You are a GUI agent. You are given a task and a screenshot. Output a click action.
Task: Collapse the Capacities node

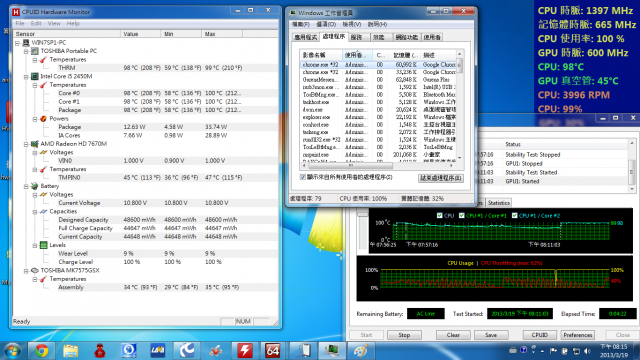click(35, 211)
